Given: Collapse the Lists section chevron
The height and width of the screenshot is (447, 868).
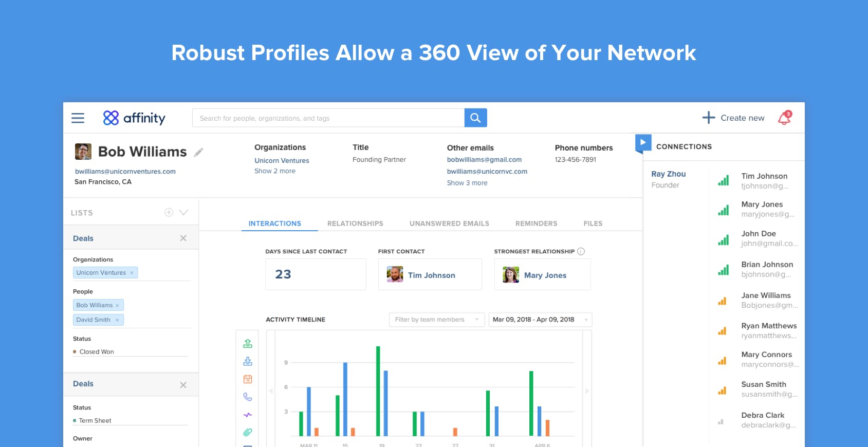Looking at the screenshot, I should (x=183, y=212).
